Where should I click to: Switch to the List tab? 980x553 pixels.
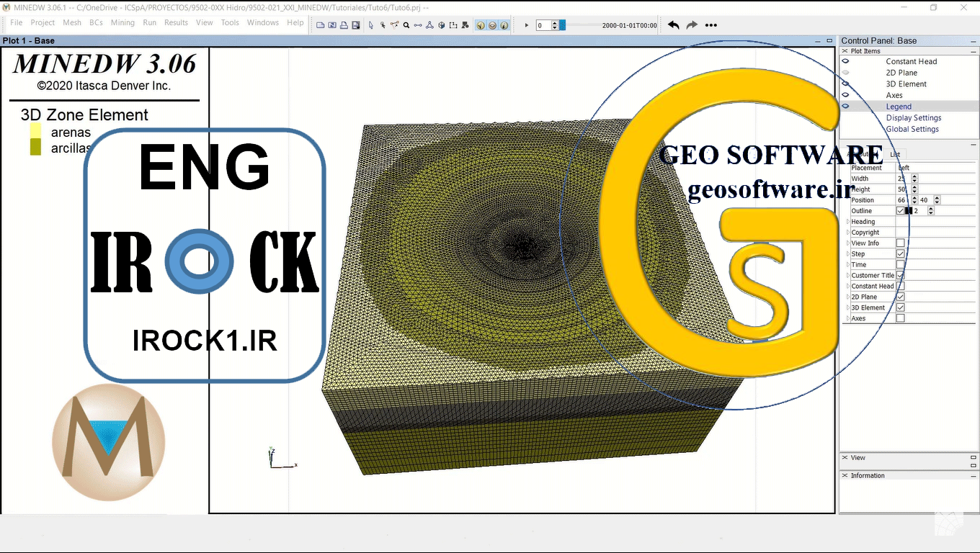tap(895, 154)
